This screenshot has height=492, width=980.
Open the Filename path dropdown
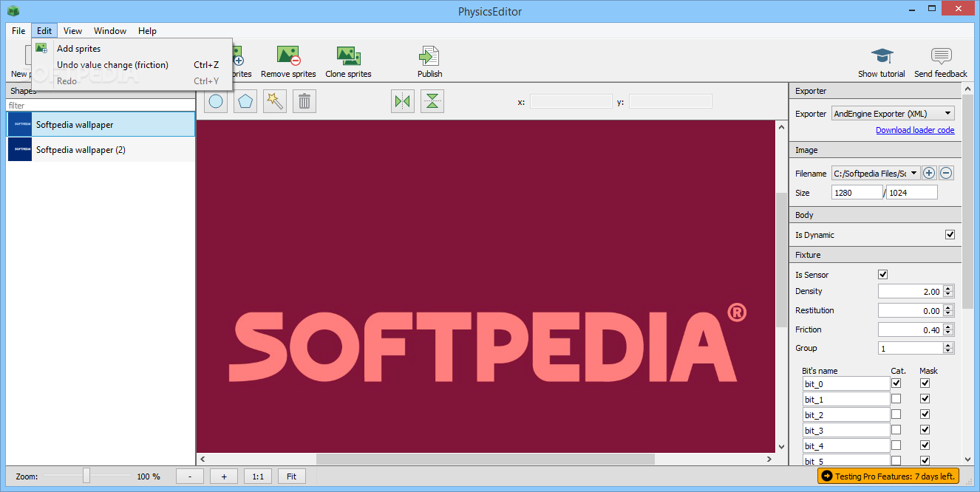pyautogui.click(x=876, y=174)
